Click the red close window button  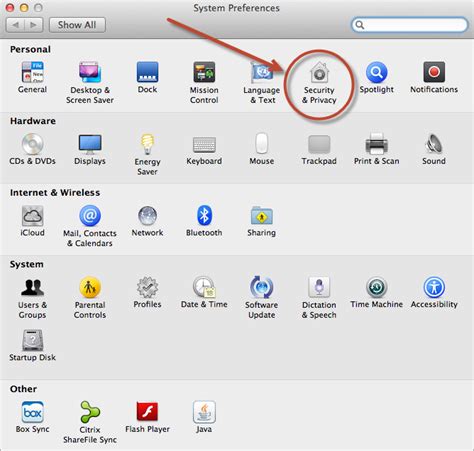click(10, 7)
